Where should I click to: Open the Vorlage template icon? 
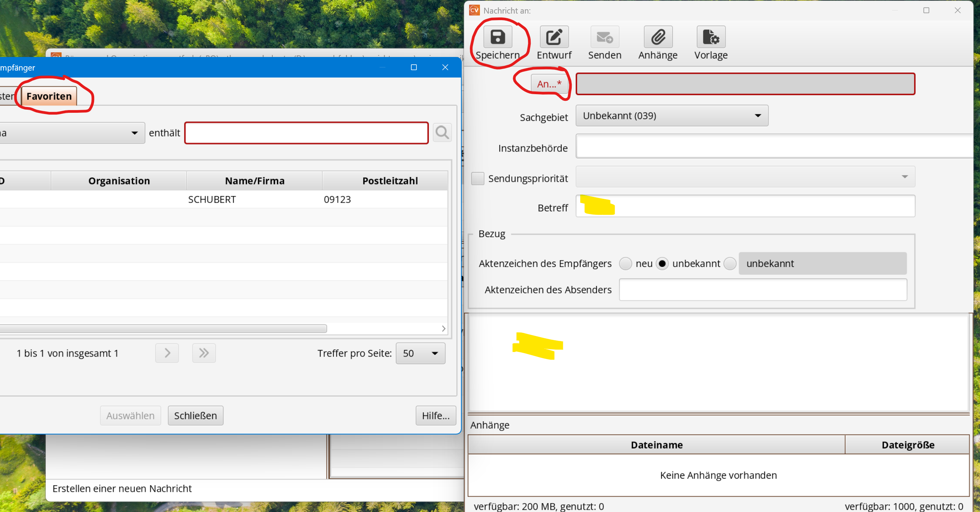pyautogui.click(x=711, y=38)
